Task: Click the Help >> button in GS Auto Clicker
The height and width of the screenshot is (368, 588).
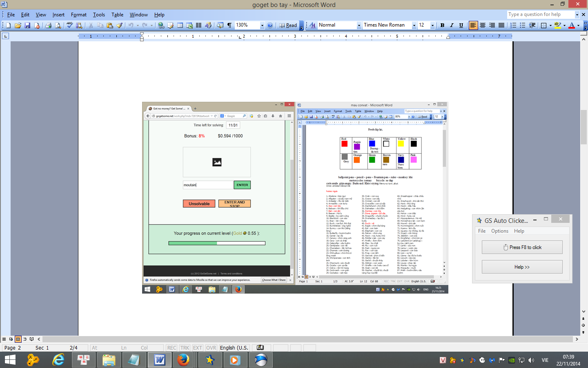Action: 522,267
